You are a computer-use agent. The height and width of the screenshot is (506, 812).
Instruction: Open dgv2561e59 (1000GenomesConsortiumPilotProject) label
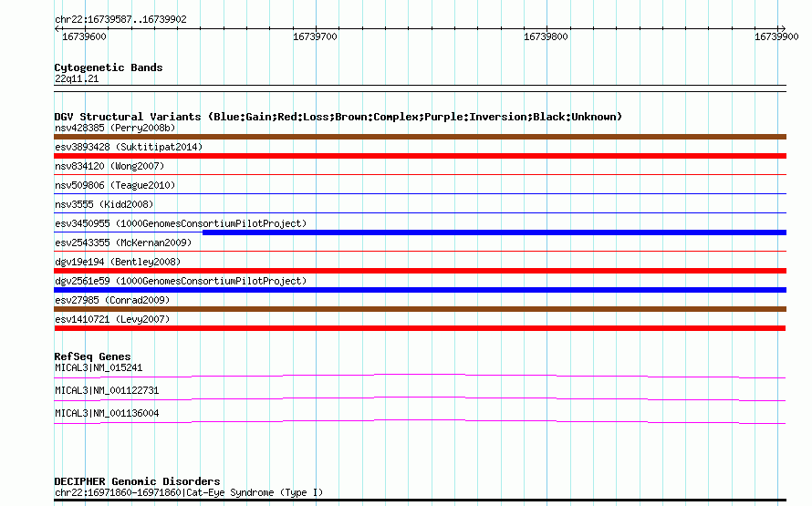click(x=181, y=281)
